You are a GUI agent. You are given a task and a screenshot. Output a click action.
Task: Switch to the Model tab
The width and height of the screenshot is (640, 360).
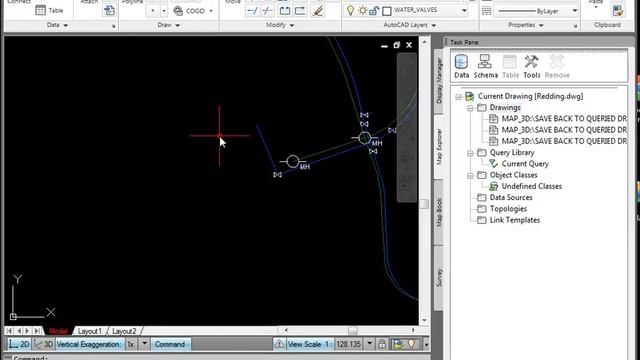[x=58, y=331]
